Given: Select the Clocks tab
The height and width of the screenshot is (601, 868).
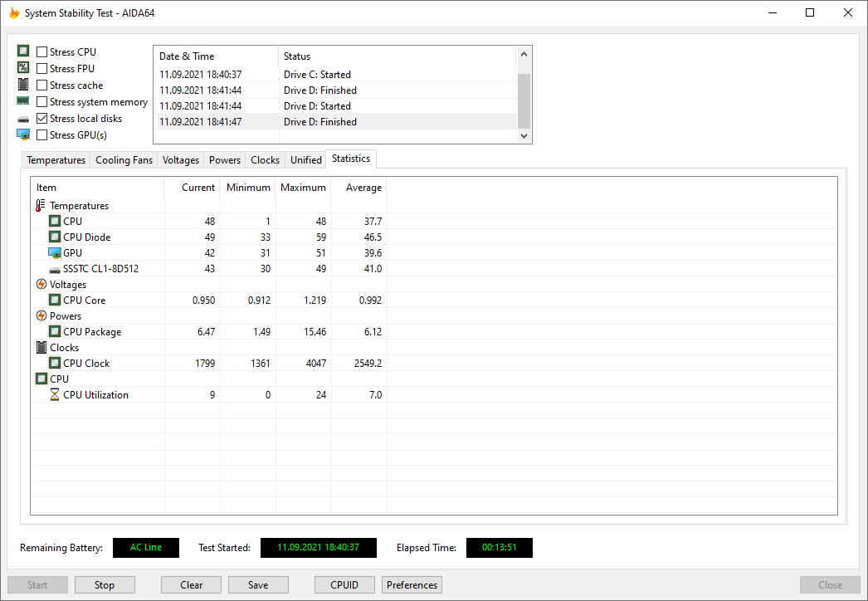Looking at the screenshot, I should (266, 160).
